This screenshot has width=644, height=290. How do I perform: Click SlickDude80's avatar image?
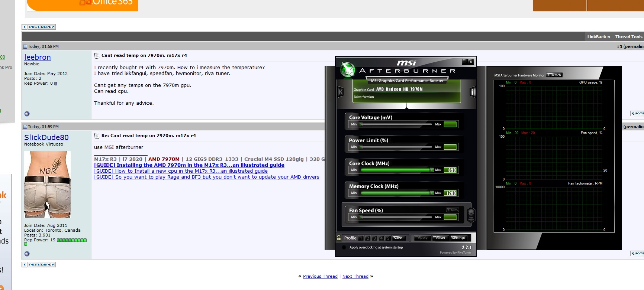47,185
